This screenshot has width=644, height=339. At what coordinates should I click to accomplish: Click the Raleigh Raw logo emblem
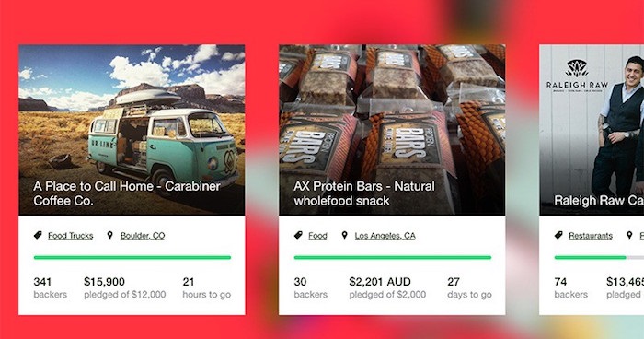pyautogui.click(x=577, y=68)
